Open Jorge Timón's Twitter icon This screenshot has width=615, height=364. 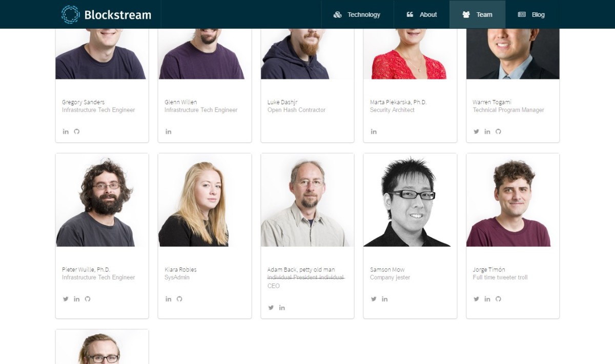476,299
